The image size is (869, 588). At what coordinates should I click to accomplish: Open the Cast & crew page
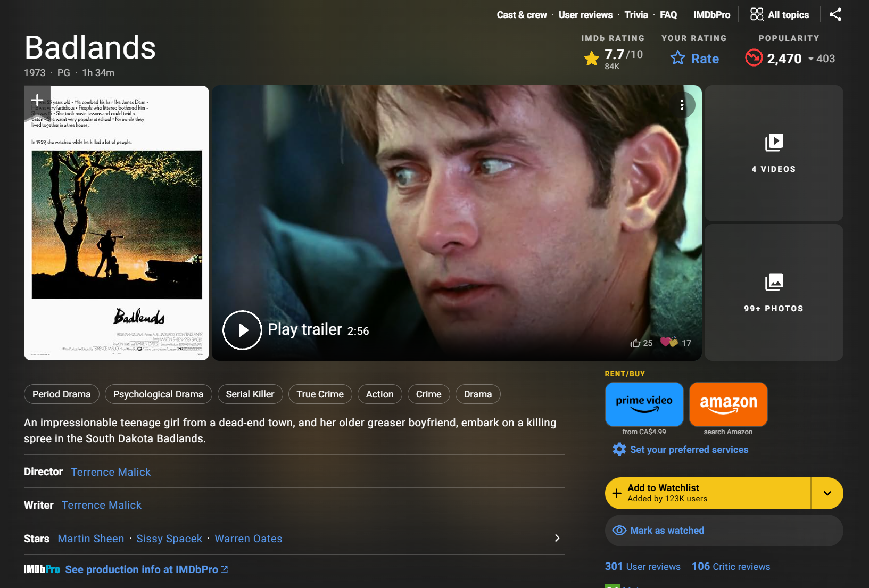(x=522, y=15)
